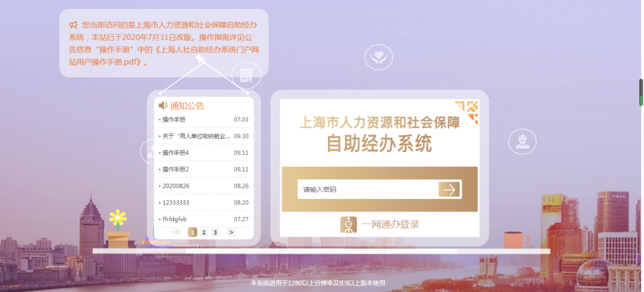Click the speaker icon beside 通知公告
The image size is (644, 292).
pos(163,105)
